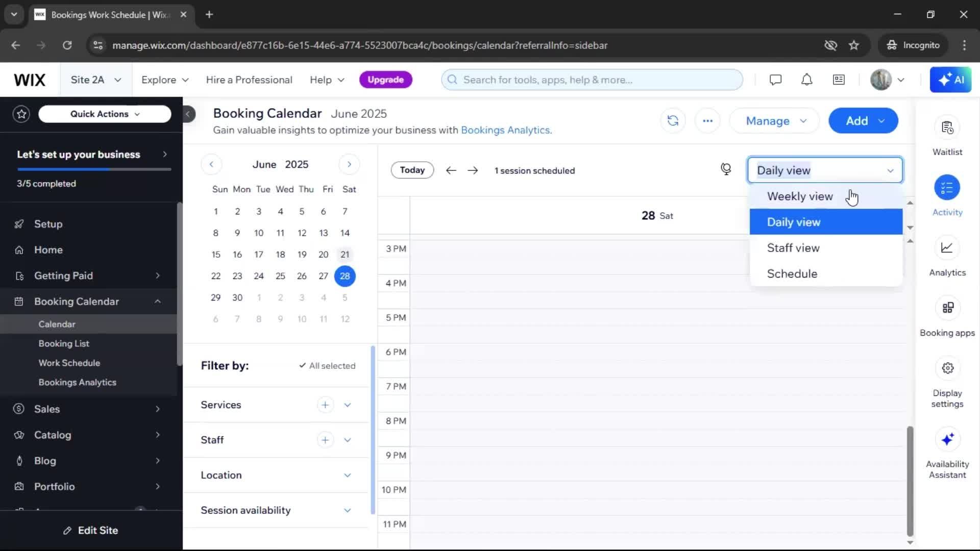Select Staff view option
The height and width of the screenshot is (551, 980).
826,248
